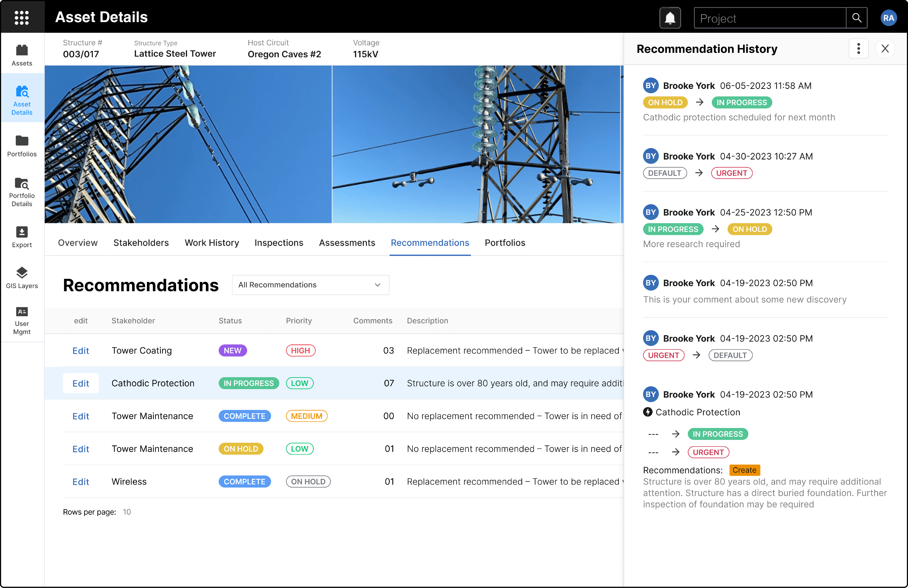Image resolution: width=908 pixels, height=588 pixels.
Task: Open the Portfolios sidebar icon
Action: pos(22,144)
